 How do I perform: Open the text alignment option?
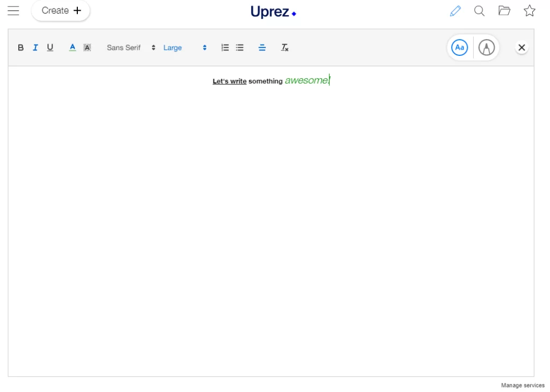tap(262, 48)
